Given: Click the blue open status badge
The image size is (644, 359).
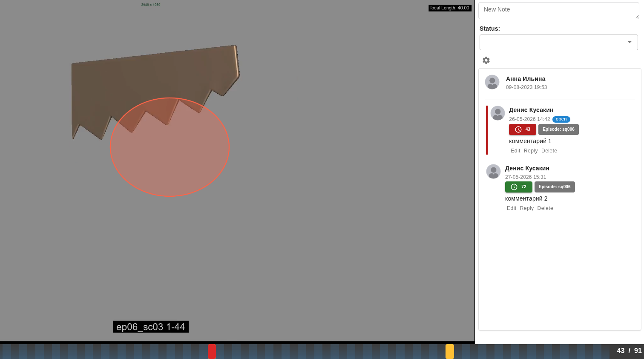Looking at the screenshot, I should click(x=561, y=119).
